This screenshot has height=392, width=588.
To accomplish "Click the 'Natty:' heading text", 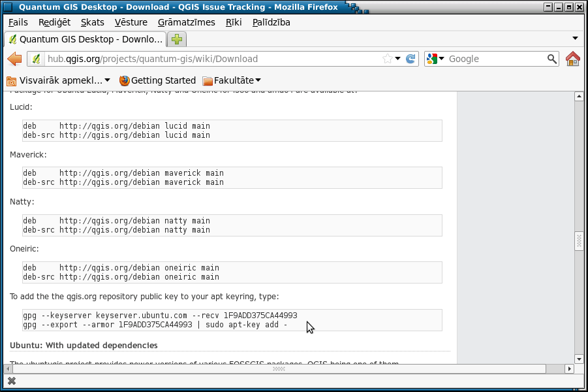I will 22,202.
